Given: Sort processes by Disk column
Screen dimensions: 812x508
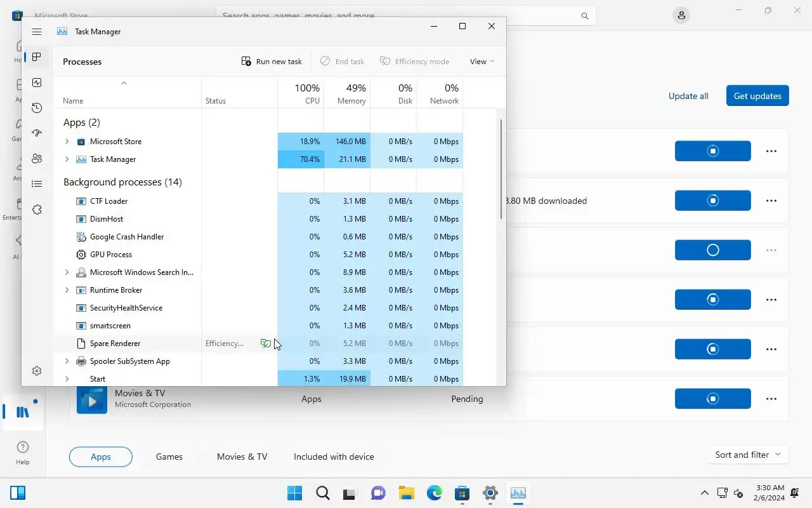Looking at the screenshot, I should click(x=393, y=93).
